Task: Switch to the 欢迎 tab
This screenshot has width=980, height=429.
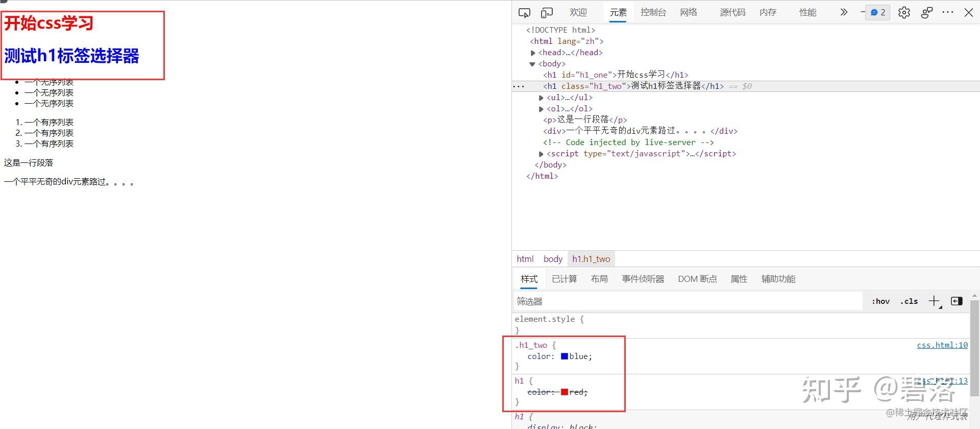Action: 578,12
